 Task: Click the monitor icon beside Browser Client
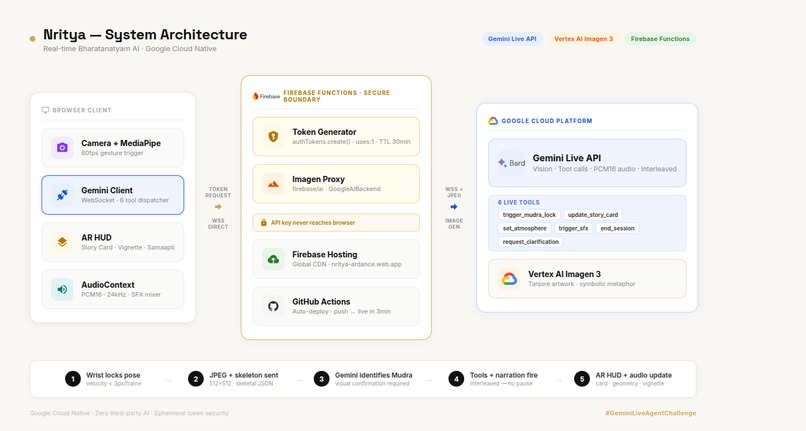(x=45, y=110)
